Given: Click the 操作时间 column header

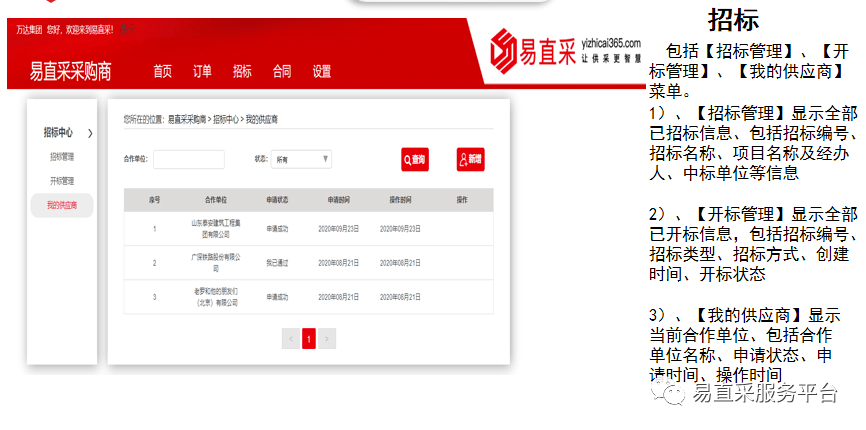Looking at the screenshot, I should point(400,200).
